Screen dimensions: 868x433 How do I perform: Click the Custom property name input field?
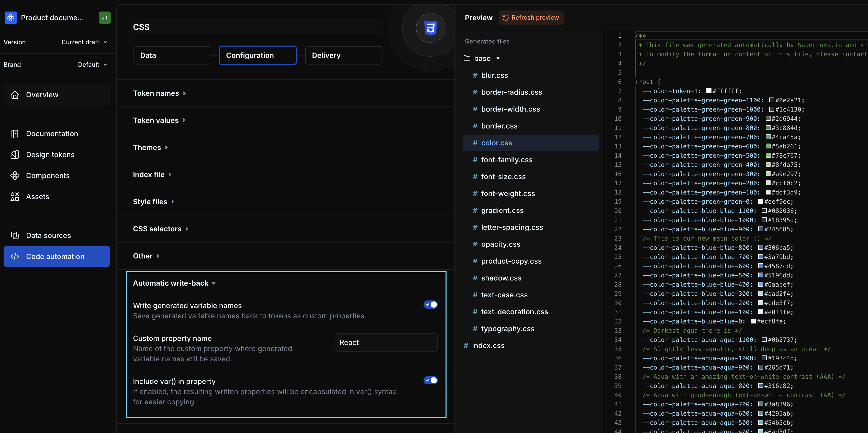(386, 342)
